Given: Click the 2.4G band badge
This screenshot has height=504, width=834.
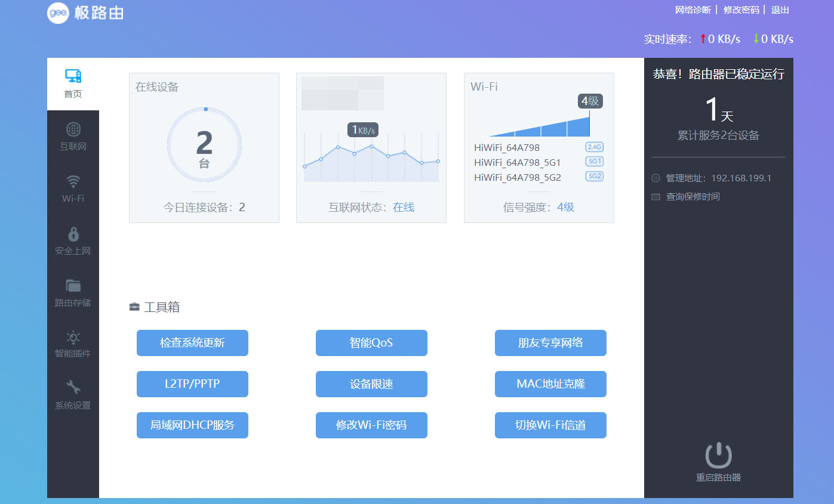Looking at the screenshot, I should (x=595, y=147).
